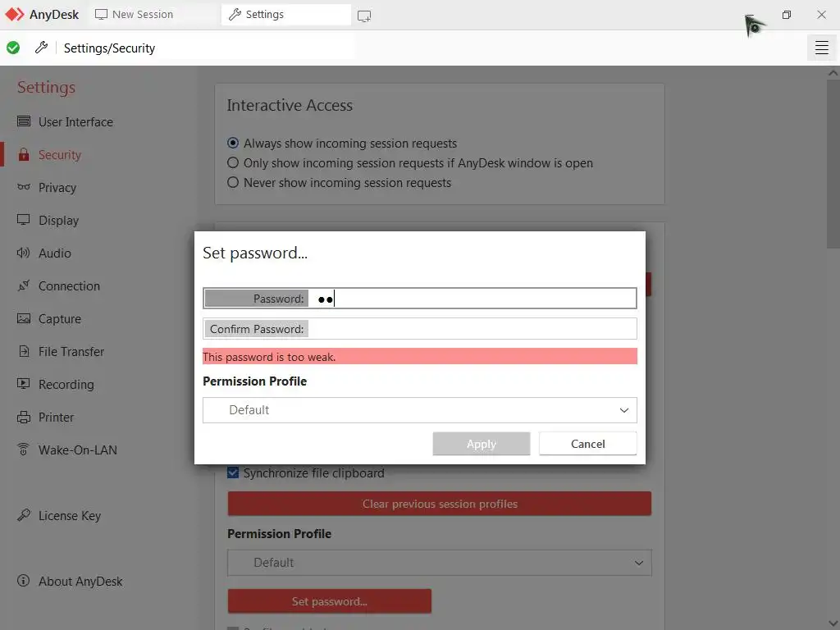Open User Interface settings
Image resolution: width=840 pixels, height=630 pixels.
click(75, 121)
